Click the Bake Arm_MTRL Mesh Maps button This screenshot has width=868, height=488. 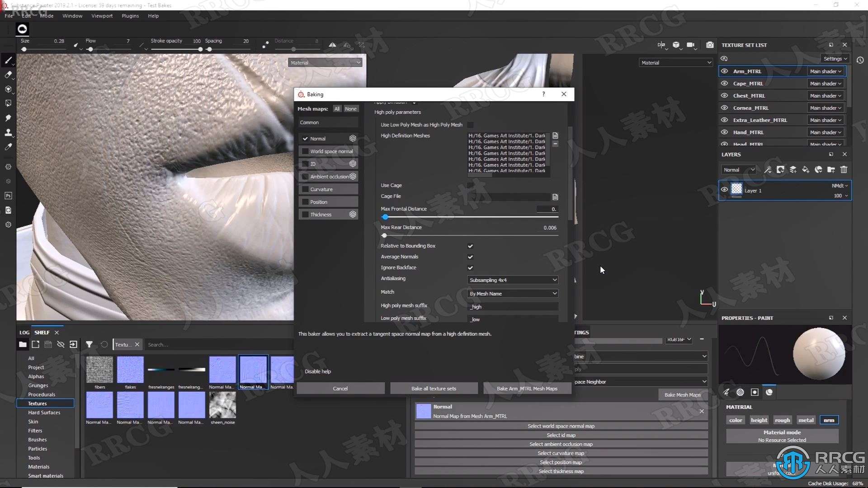coord(526,389)
